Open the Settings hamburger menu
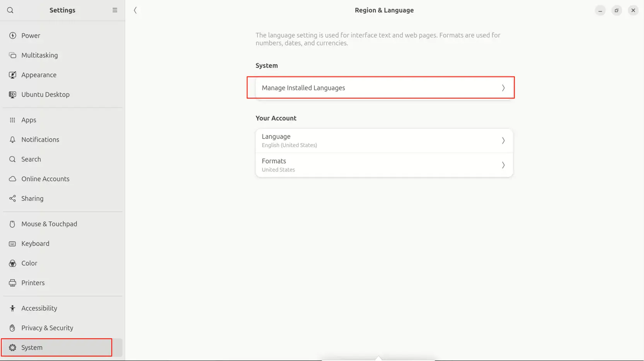The image size is (644, 361). click(x=115, y=10)
